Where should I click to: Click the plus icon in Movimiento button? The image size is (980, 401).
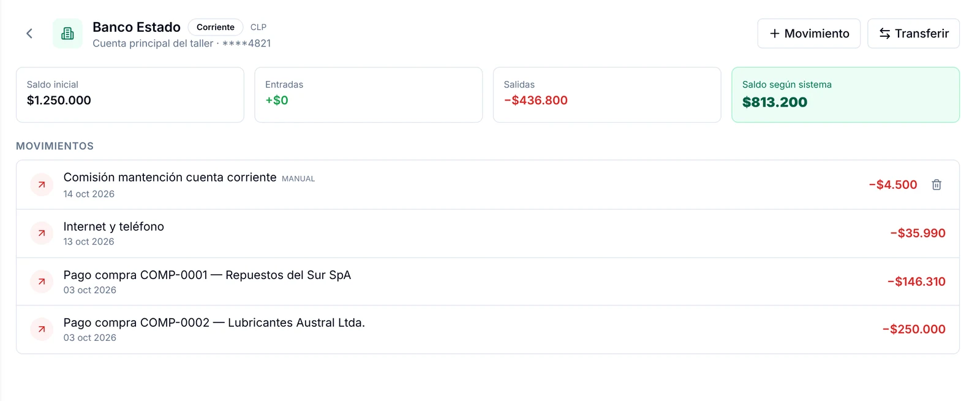pyautogui.click(x=775, y=34)
